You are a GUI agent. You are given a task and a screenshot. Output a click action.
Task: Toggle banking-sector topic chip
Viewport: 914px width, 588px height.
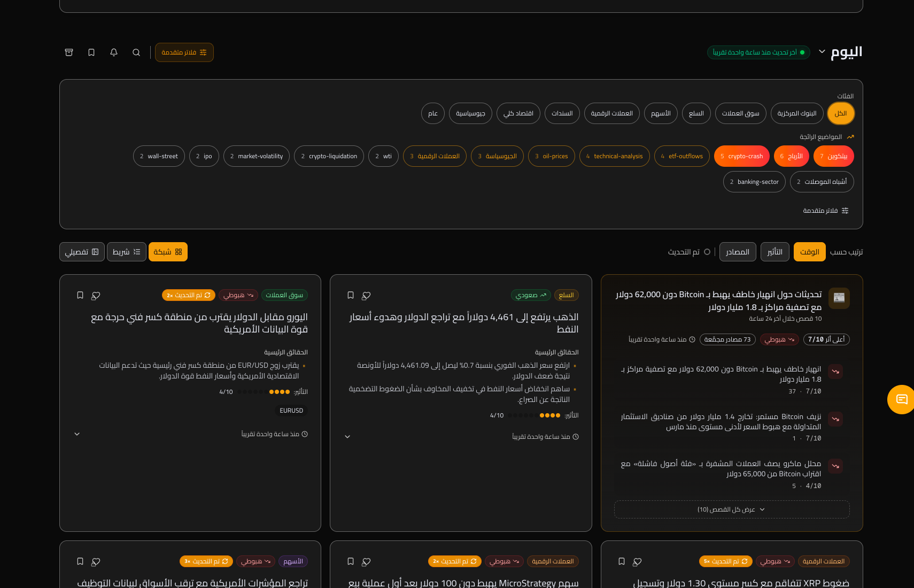tap(754, 182)
